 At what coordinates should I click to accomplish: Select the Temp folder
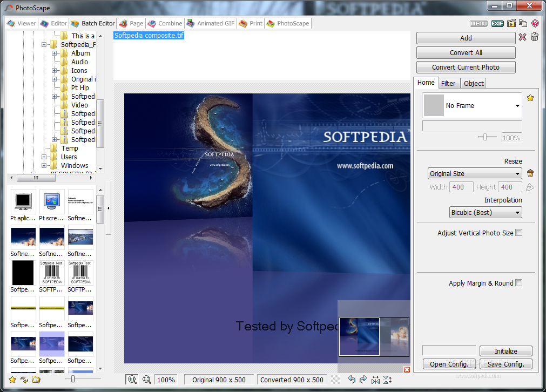69,148
